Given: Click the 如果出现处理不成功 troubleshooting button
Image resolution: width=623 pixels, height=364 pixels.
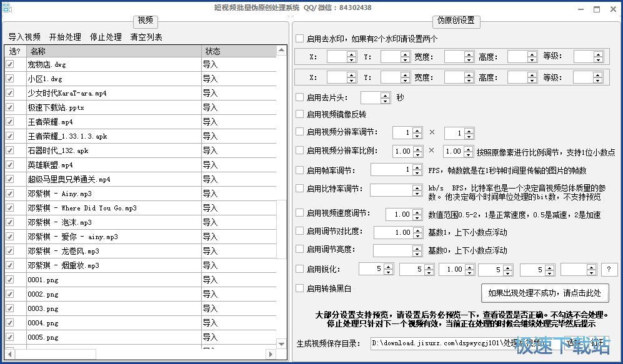Looking at the screenshot, I should click(x=544, y=293).
